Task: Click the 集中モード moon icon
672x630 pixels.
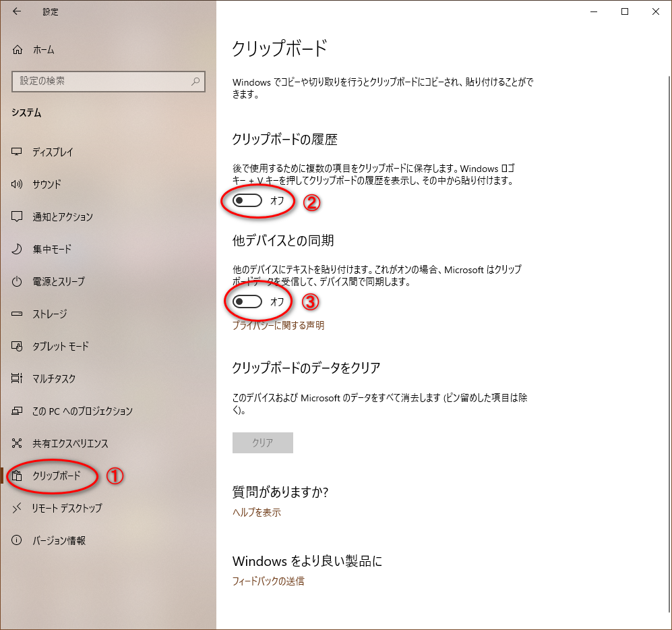Action: [18, 250]
